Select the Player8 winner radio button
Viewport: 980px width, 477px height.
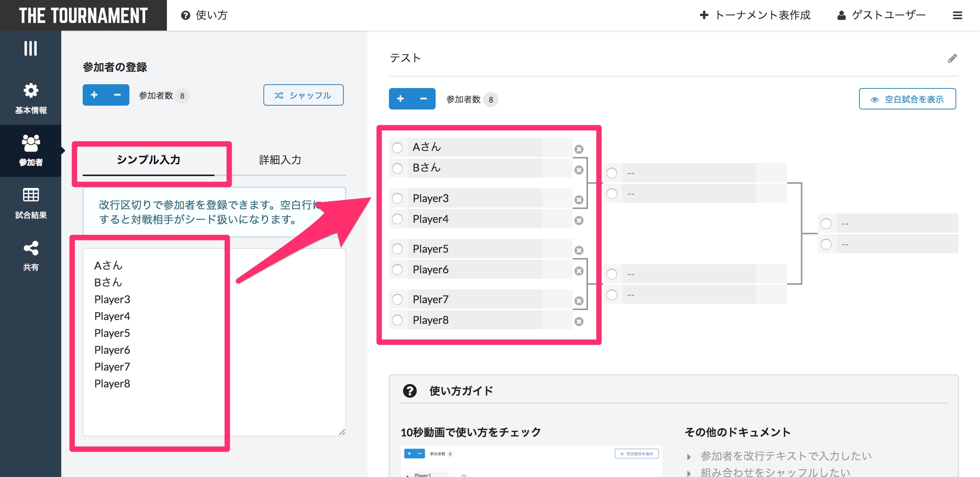pos(397,320)
